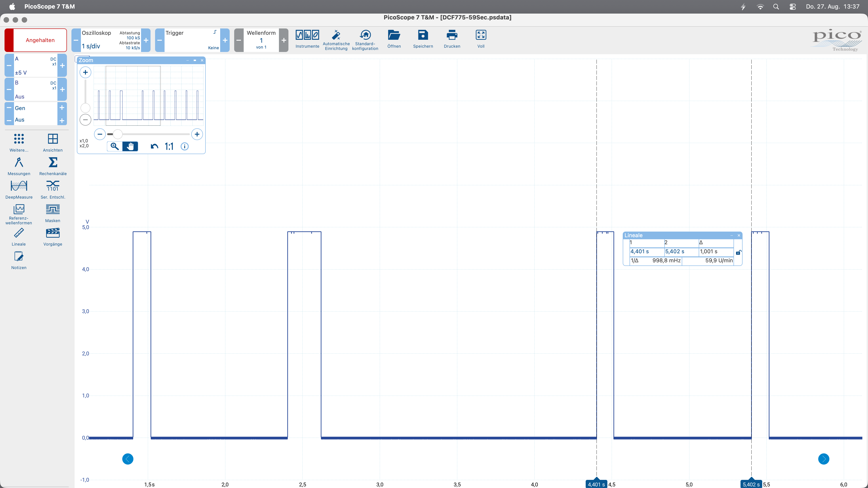This screenshot has width=868, height=488.
Task: Open the Notizen notes tool
Action: (x=19, y=261)
